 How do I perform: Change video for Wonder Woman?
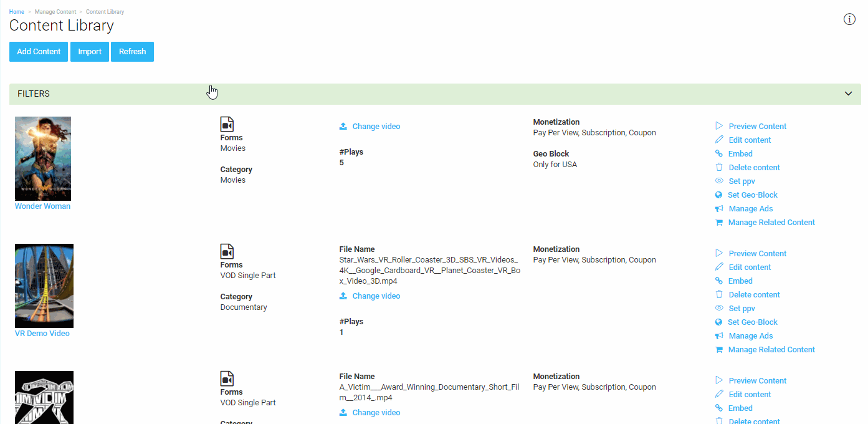[376, 127]
